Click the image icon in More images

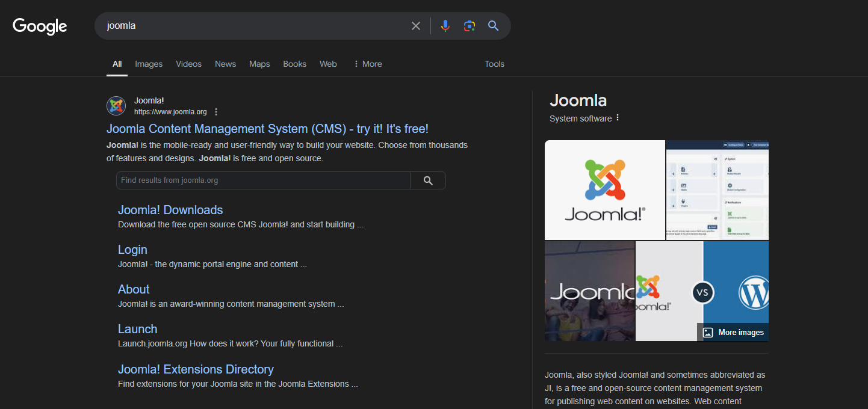click(x=708, y=333)
